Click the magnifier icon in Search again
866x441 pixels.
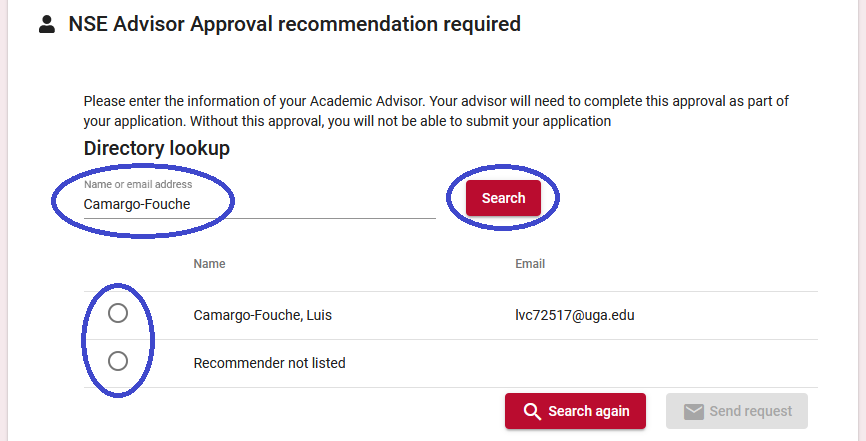pos(532,411)
